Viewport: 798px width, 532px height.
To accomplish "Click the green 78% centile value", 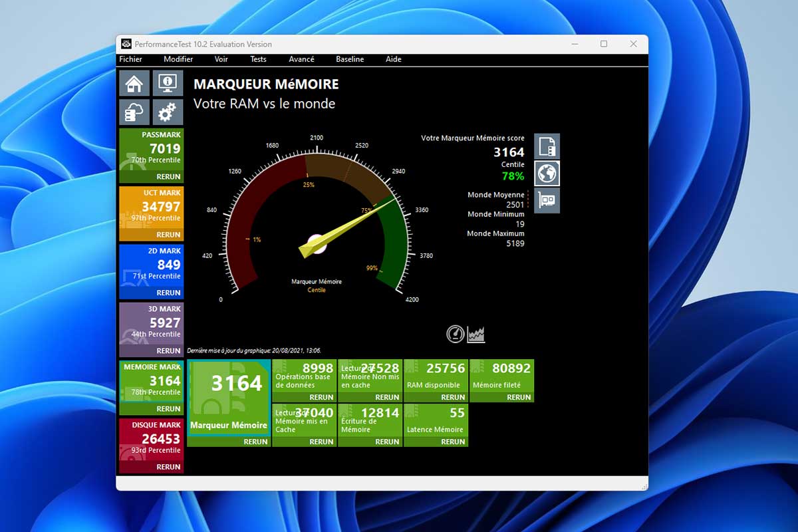I will tap(513, 176).
